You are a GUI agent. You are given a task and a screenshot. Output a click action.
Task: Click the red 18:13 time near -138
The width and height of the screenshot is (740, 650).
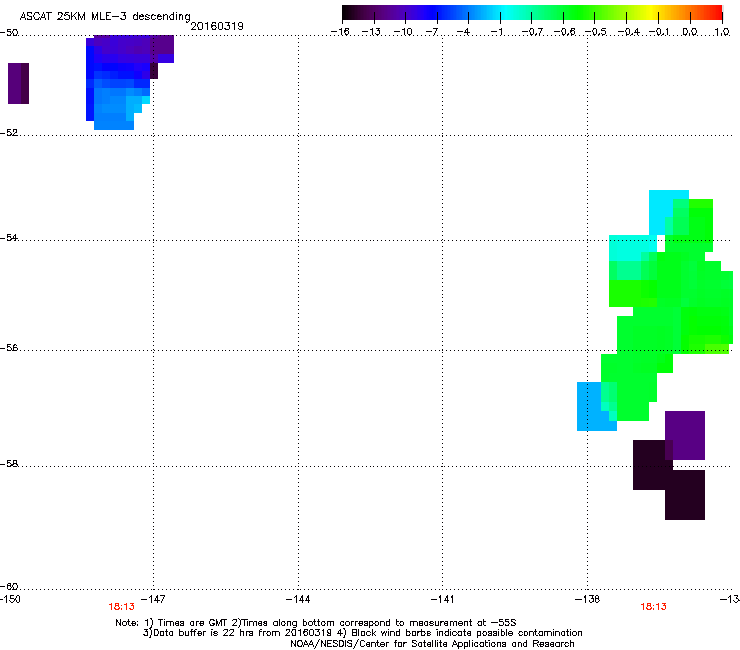tap(653, 607)
